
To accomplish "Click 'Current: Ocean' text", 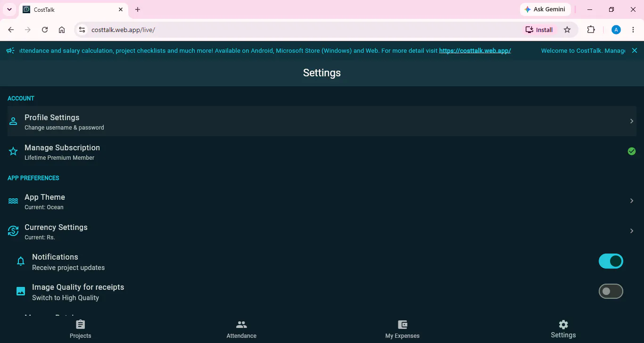I will pos(44,207).
